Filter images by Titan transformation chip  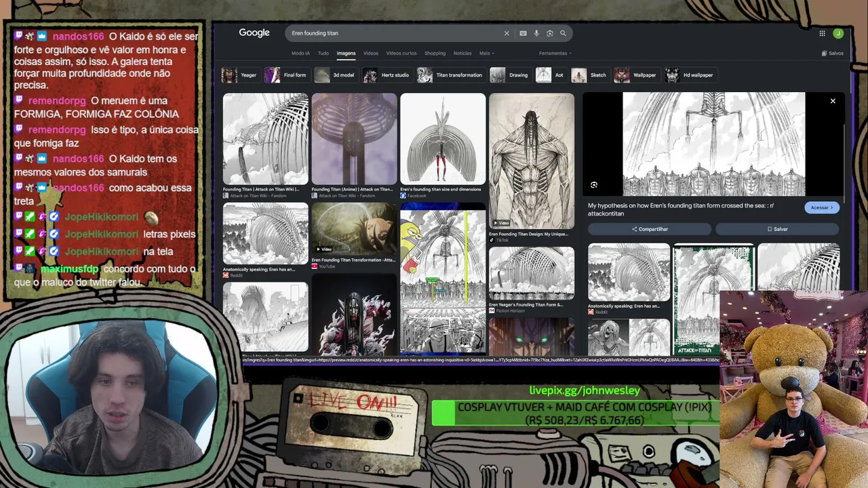(x=450, y=75)
